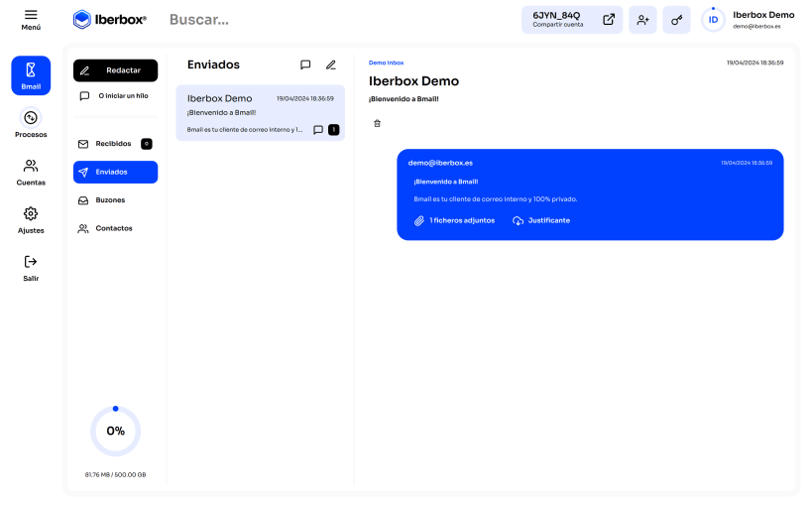Click the chat icon on the Iberbox Demo message
Image resolution: width=812 pixels, height=508 pixels.
318,130
